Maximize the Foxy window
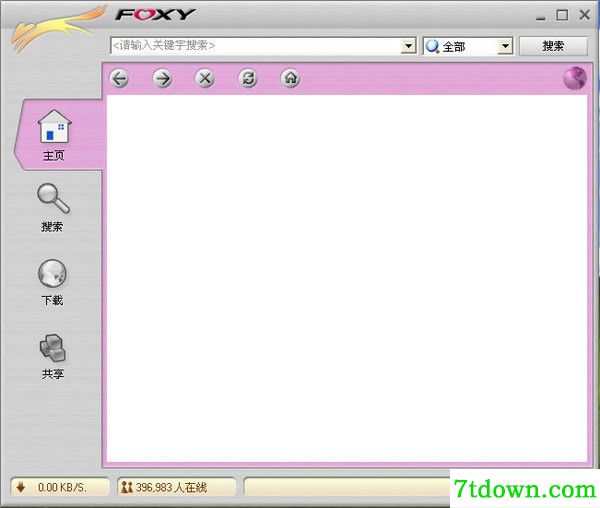Image resolution: width=600 pixels, height=508 pixels. (562, 15)
